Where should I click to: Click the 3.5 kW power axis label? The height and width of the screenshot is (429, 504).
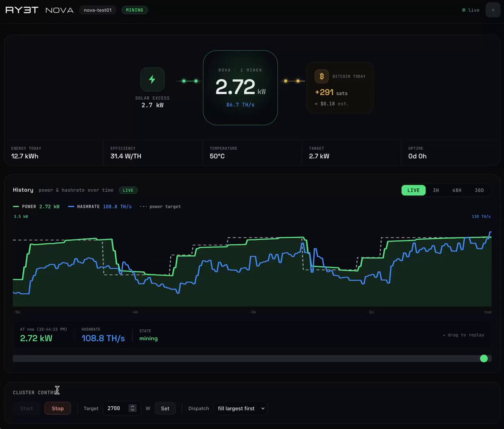(21, 217)
